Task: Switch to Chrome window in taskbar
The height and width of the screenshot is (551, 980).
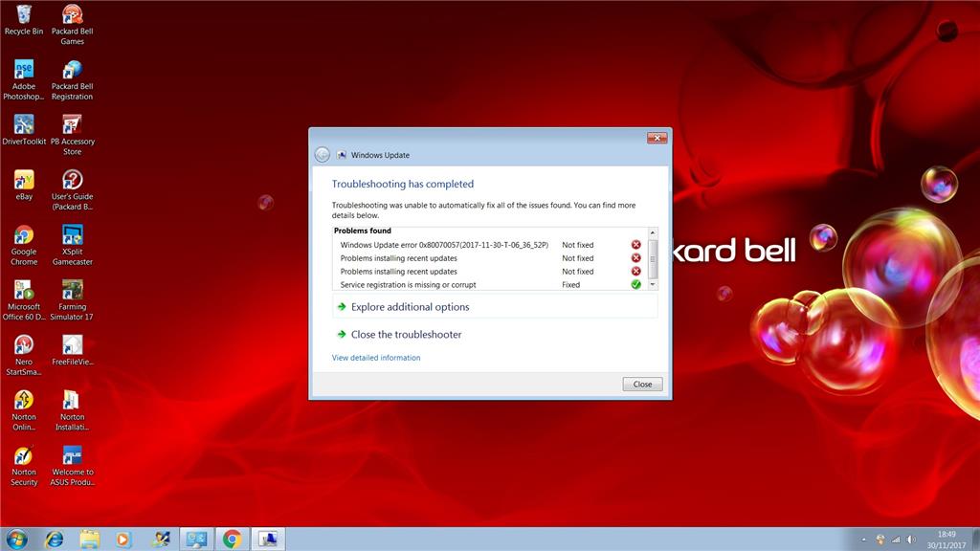Action: pyautogui.click(x=233, y=539)
